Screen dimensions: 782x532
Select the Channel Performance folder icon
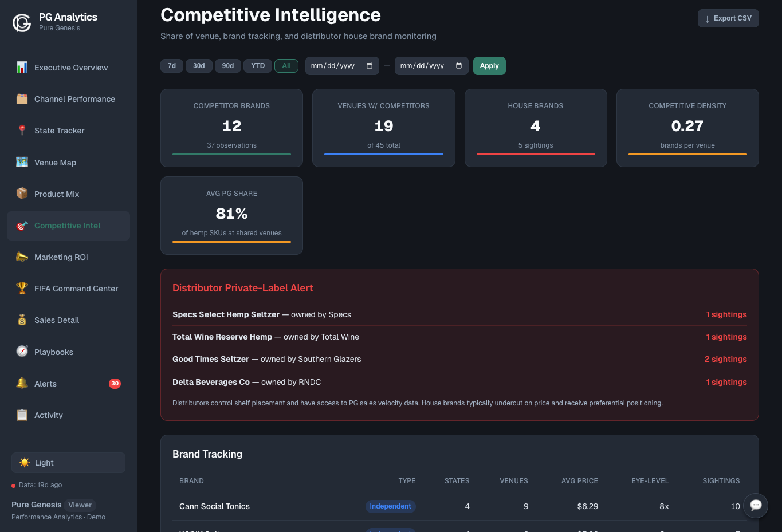click(21, 99)
